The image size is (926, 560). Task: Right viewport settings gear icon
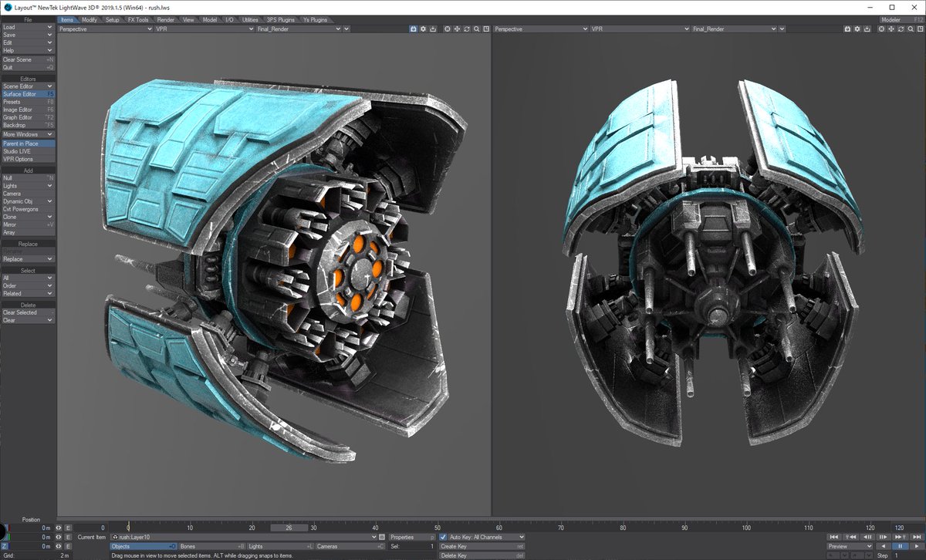pyautogui.click(x=857, y=29)
